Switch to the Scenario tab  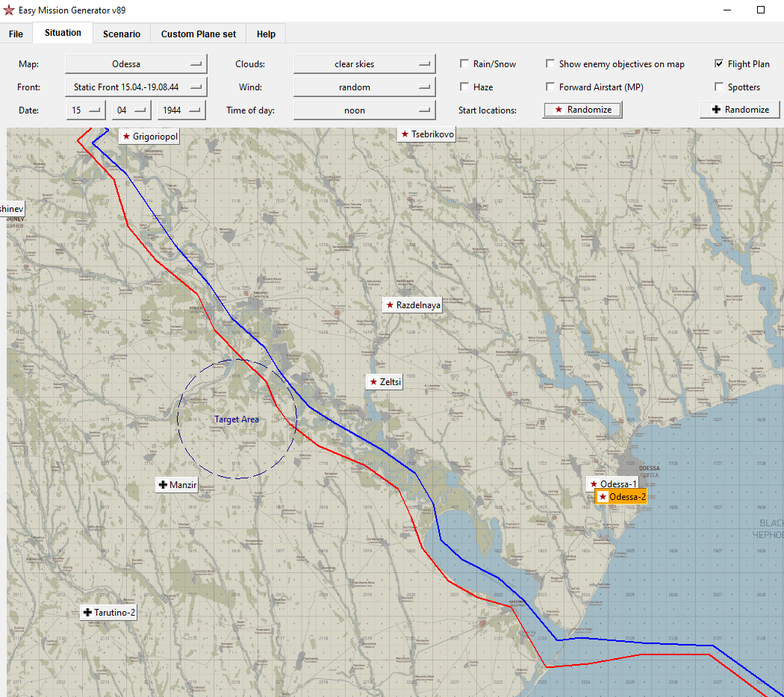click(122, 34)
